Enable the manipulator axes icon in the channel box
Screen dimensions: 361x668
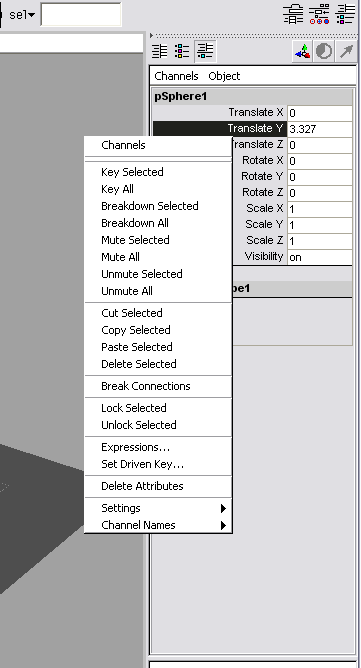click(303, 52)
